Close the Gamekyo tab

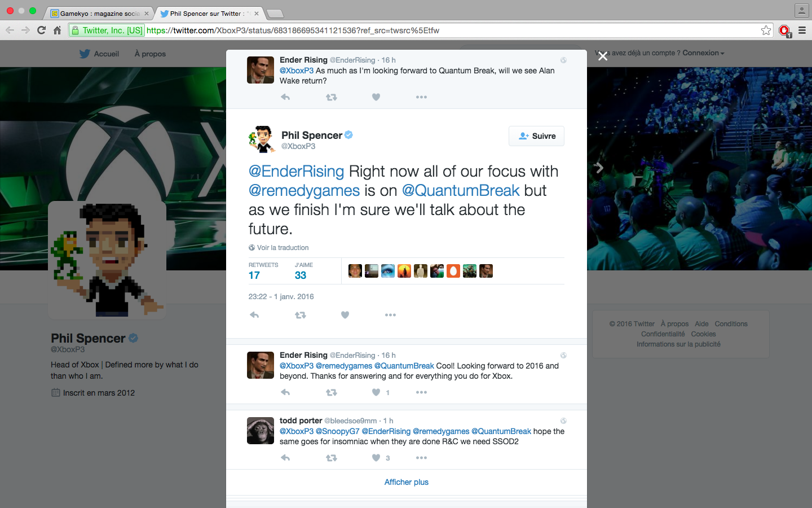point(147,14)
